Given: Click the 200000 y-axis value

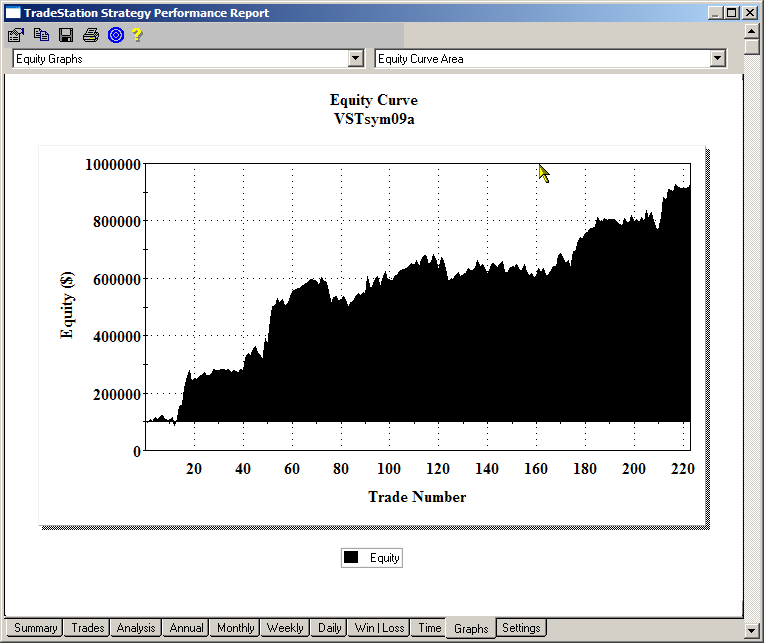Looking at the screenshot, I should click(117, 395).
